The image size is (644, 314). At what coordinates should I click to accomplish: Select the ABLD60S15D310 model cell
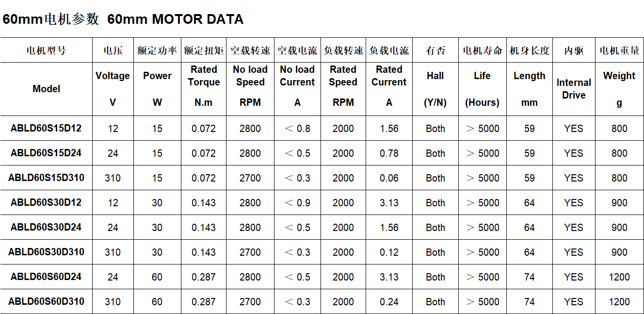[x=46, y=178]
